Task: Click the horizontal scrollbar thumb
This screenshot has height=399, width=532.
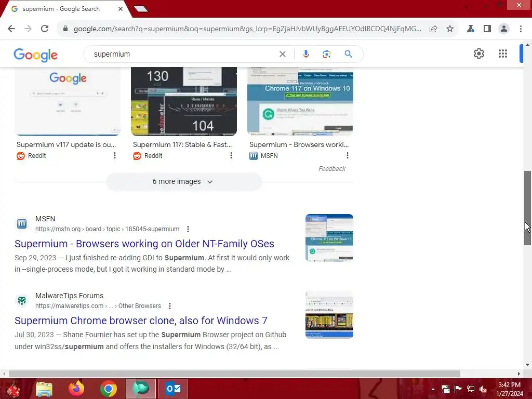Action: click(x=234, y=374)
